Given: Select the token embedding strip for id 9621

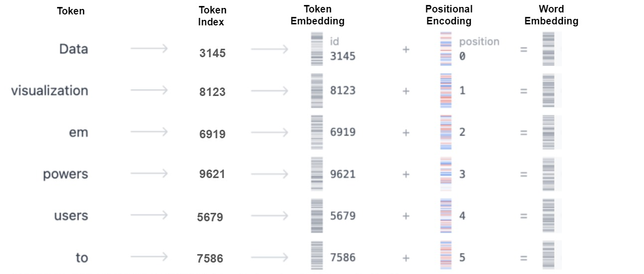Looking at the screenshot, I should click(x=317, y=174).
